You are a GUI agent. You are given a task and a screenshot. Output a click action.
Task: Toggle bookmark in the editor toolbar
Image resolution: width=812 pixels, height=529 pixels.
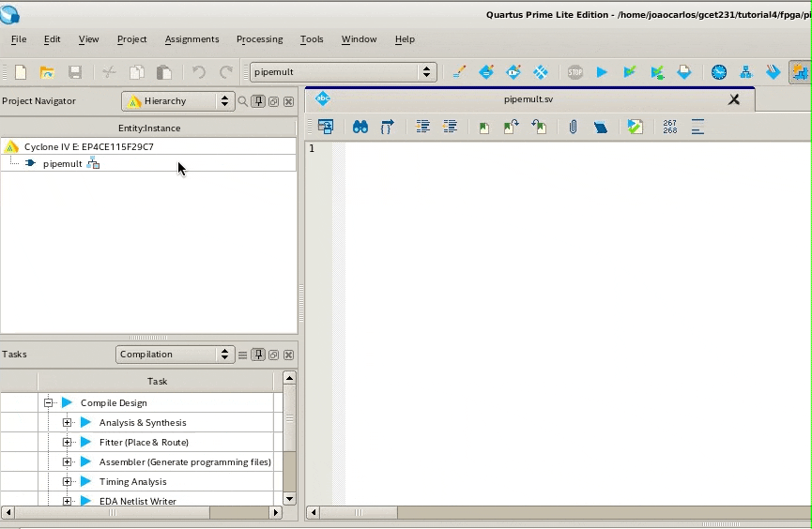[484, 128]
